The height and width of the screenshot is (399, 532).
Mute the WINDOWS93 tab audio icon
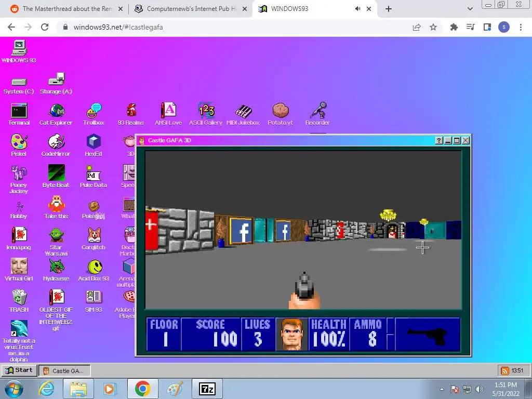tap(357, 9)
